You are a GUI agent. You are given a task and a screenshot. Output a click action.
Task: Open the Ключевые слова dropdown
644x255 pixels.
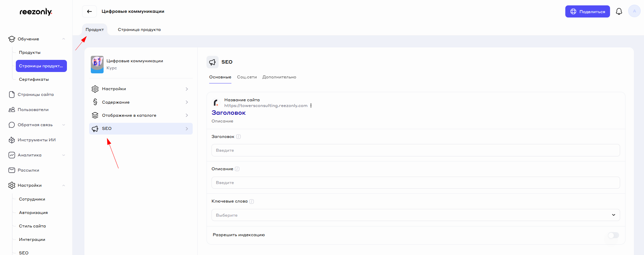415,215
